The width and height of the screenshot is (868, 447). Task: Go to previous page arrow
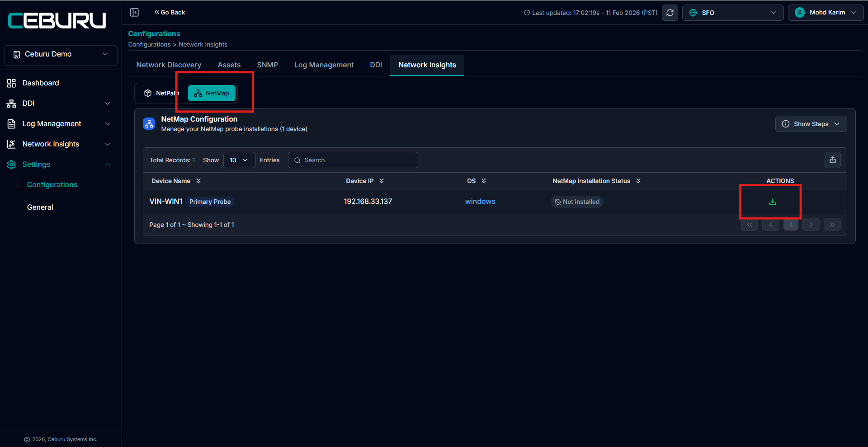coord(771,225)
